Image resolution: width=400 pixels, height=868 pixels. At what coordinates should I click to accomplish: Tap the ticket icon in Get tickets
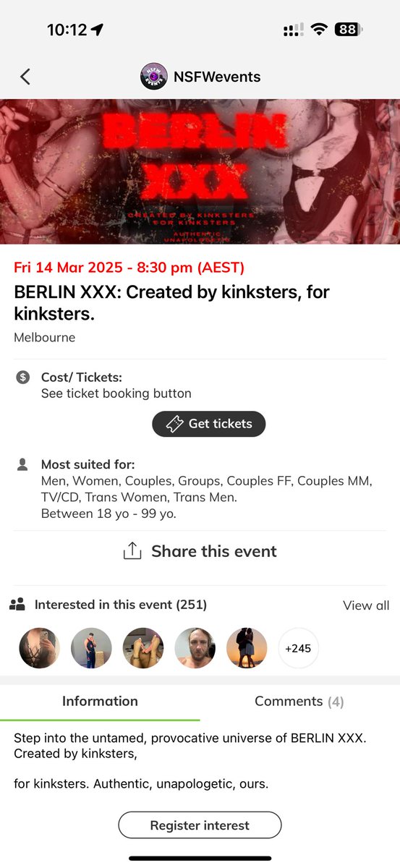point(174,424)
